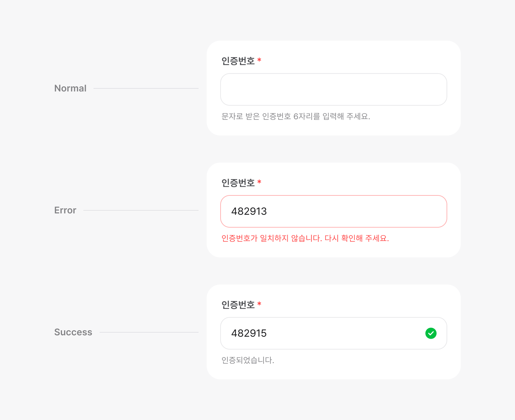The image size is (515, 420).
Task: Click the red asterisk in Success card label
Action: point(259,304)
